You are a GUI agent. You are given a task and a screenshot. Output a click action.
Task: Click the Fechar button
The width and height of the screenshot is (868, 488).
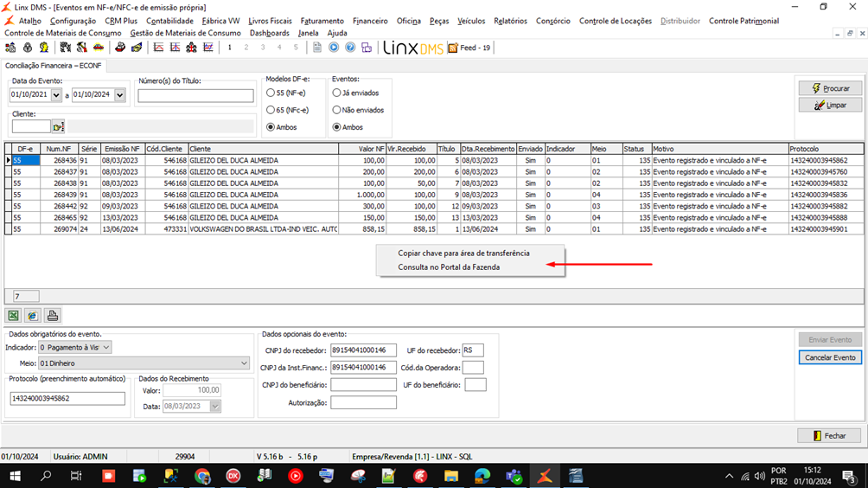click(x=829, y=436)
